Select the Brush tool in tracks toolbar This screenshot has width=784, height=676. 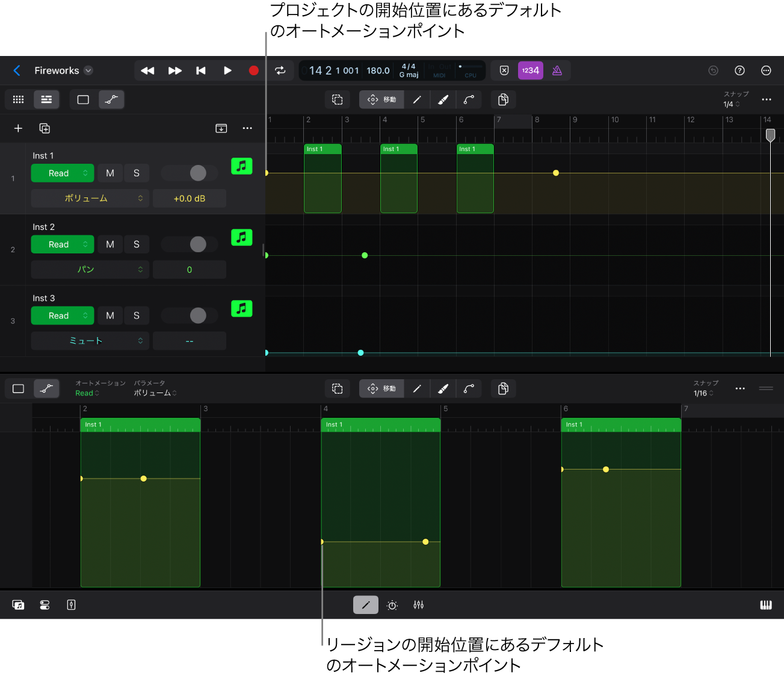pyautogui.click(x=443, y=100)
